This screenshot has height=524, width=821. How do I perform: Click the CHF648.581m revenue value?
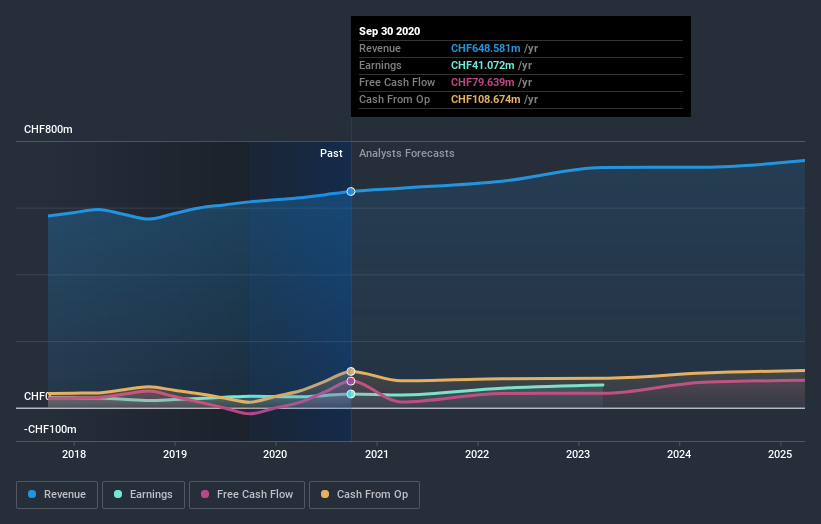[x=486, y=48]
